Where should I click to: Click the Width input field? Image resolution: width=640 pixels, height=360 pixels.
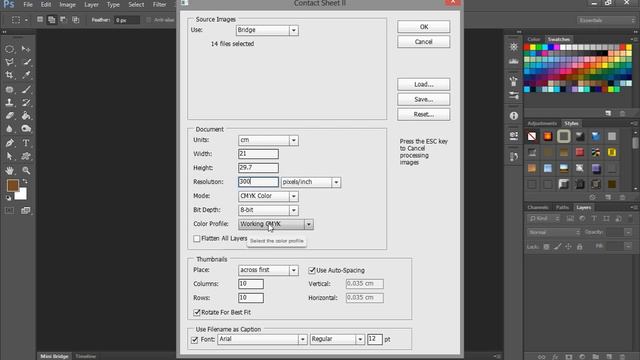coord(258,154)
